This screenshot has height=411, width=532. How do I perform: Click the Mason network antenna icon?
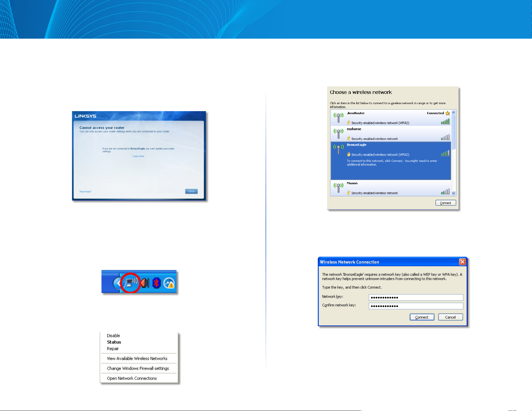338,187
